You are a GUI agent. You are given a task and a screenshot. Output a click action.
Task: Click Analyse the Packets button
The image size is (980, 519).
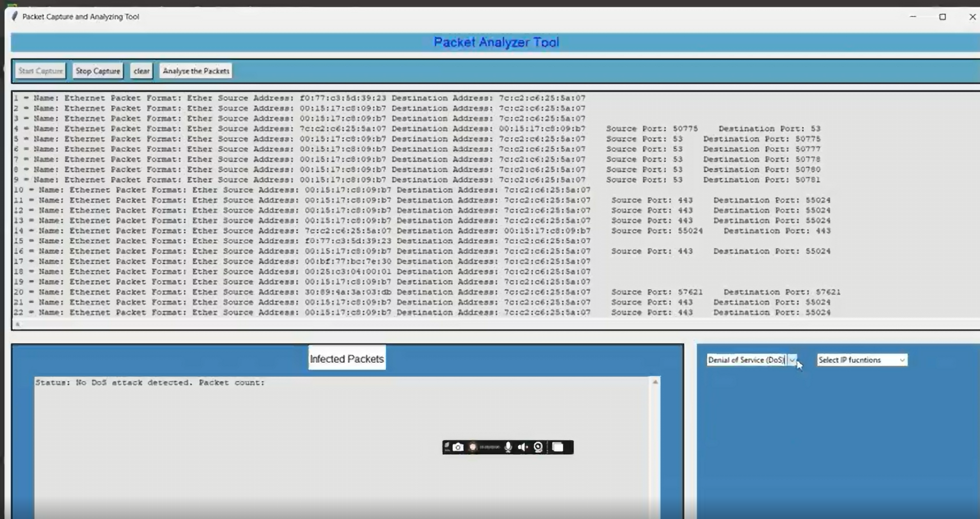(x=196, y=71)
